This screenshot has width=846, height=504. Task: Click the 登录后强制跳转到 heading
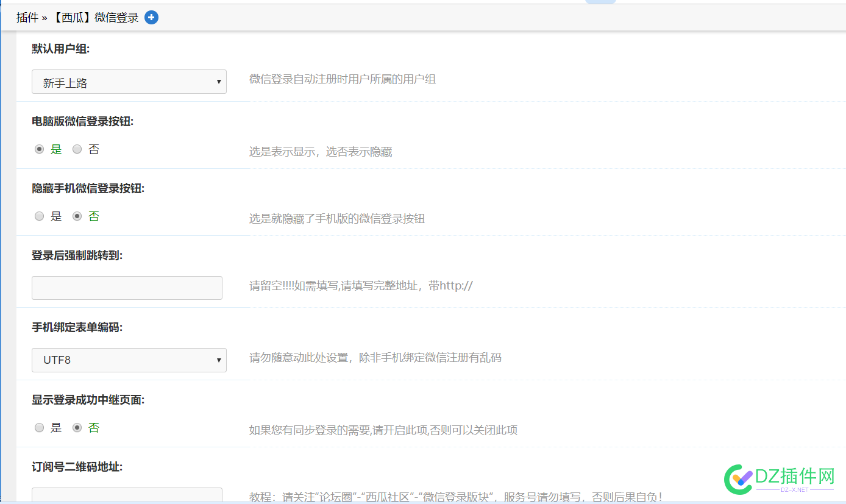(77, 255)
